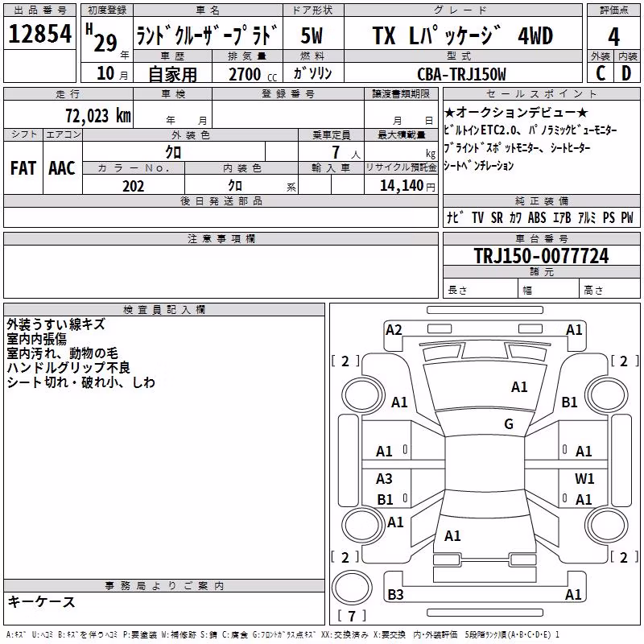Click ナビ in genuine equipment
The height and width of the screenshot is (644, 644).
point(455,217)
